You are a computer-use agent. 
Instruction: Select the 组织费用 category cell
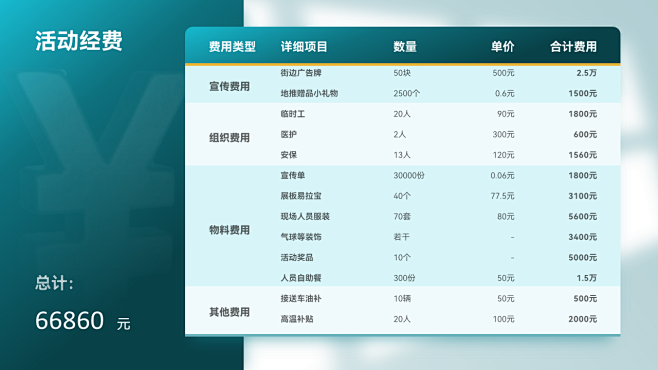click(230, 138)
